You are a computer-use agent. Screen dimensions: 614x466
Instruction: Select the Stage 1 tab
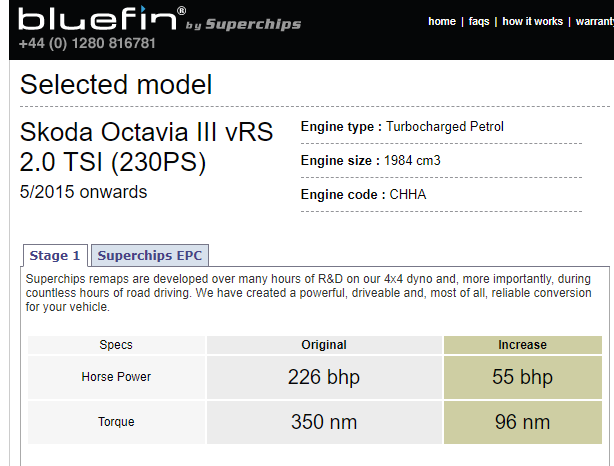pyautogui.click(x=55, y=255)
